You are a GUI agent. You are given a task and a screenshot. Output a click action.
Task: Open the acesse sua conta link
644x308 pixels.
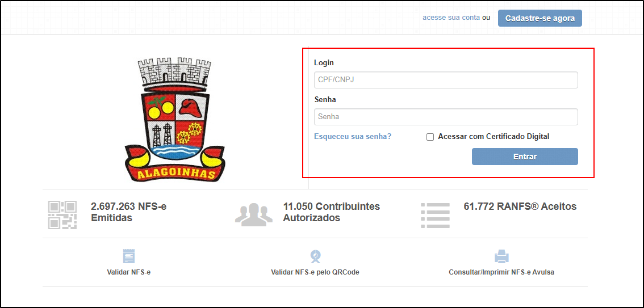[x=451, y=18]
